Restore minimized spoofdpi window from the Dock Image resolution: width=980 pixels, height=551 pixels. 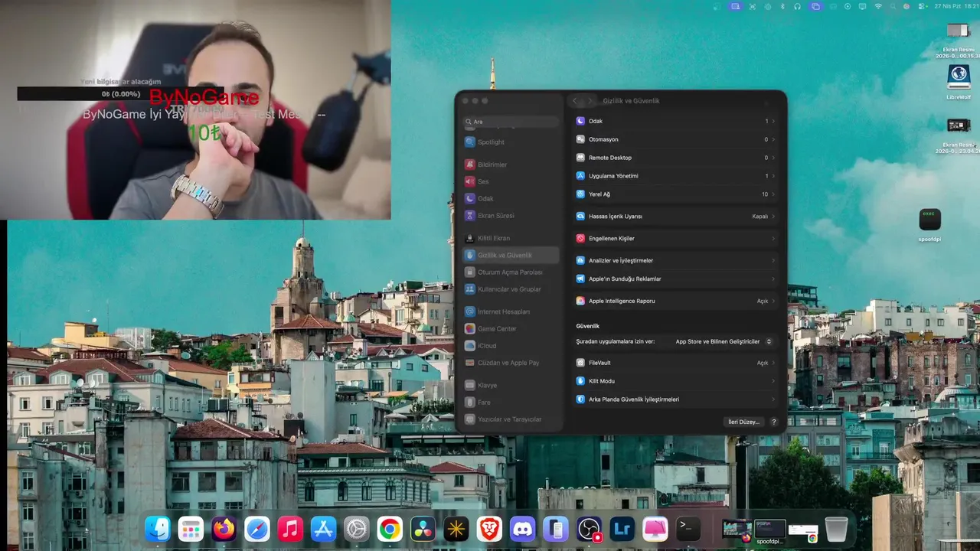[x=770, y=530]
